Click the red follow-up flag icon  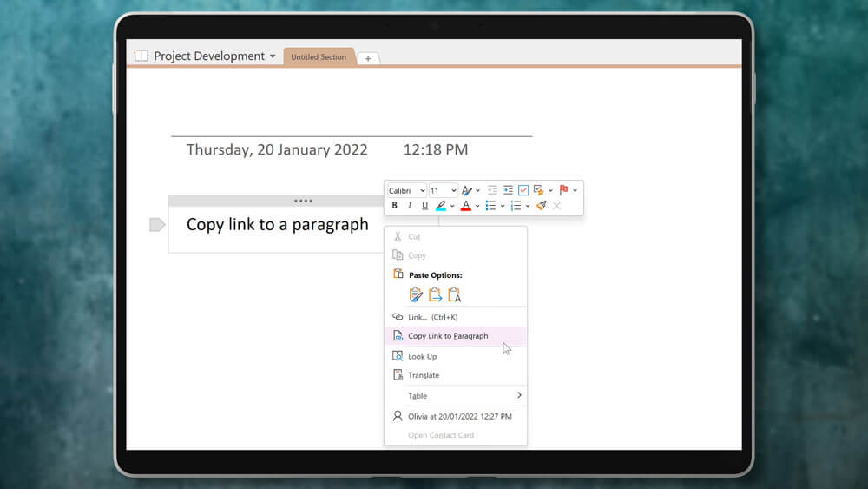click(563, 190)
